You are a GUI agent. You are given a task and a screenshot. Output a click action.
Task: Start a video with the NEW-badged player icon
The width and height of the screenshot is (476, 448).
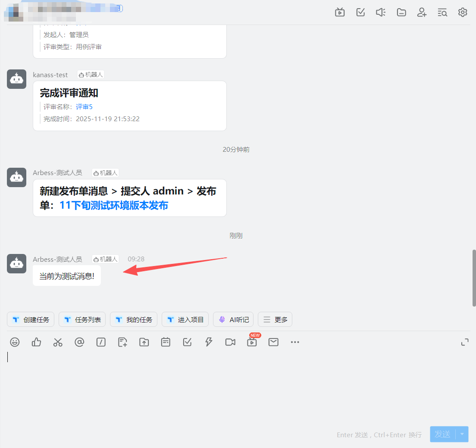pos(252,342)
